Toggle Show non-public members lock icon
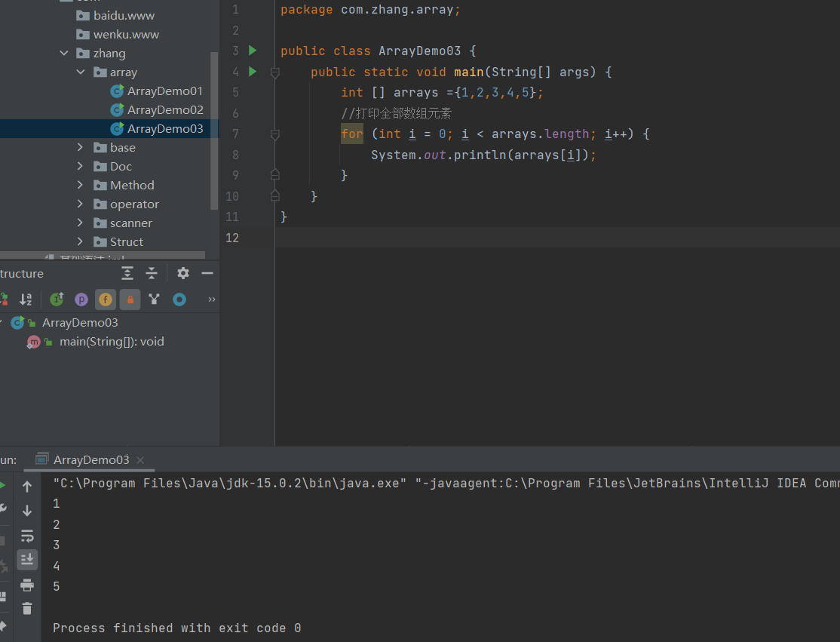Viewport: 840px width, 642px height. (130, 299)
